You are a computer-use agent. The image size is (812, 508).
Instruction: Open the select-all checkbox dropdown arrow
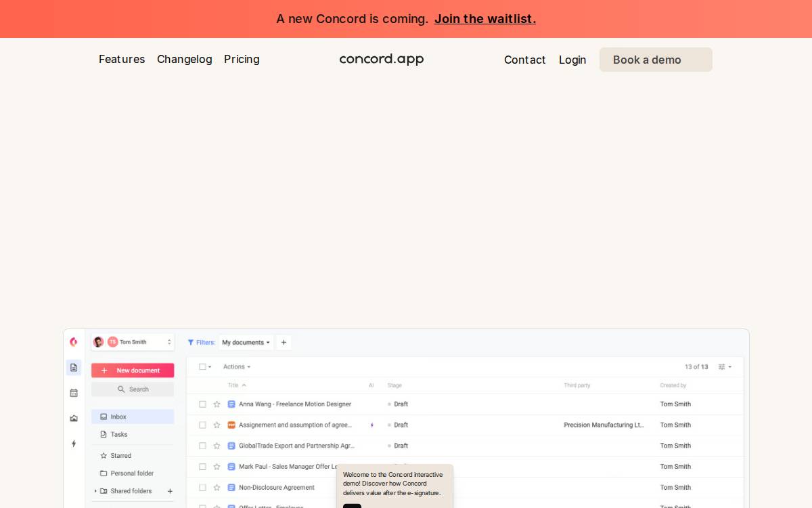coord(210,367)
